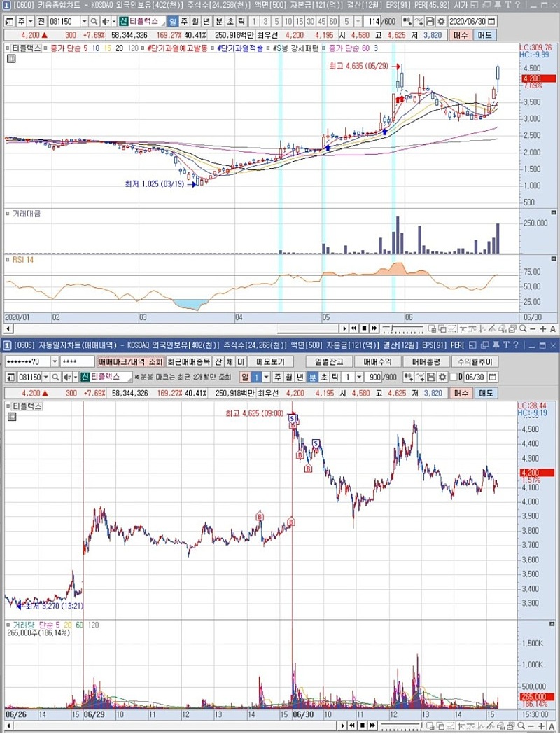Open the 매매총평 tab

(426, 362)
